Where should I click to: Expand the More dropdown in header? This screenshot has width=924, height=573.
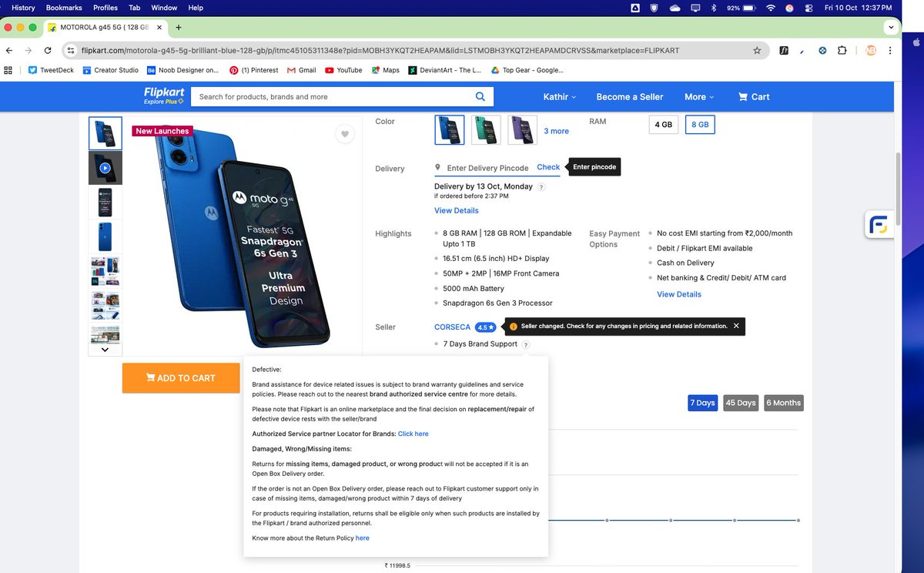699,97
